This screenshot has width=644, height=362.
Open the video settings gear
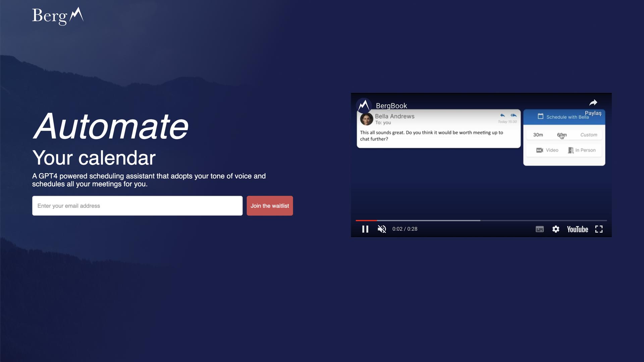[556, 229]
